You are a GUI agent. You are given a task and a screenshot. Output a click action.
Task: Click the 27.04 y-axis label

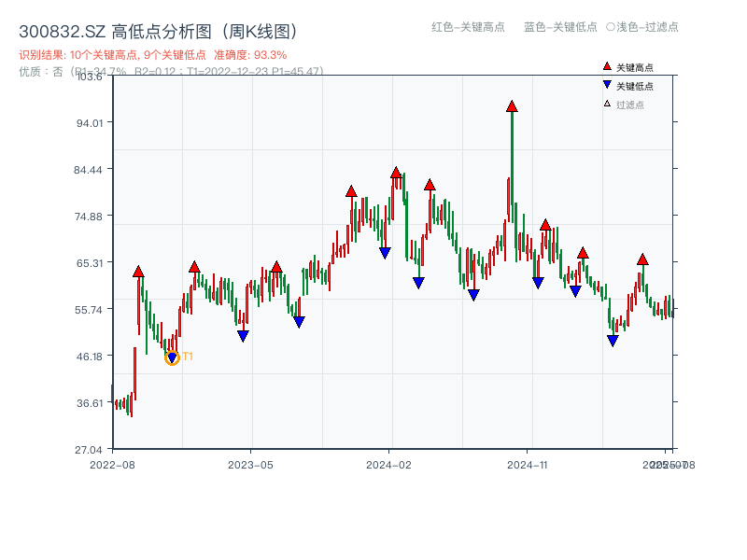tap(89, 450)
